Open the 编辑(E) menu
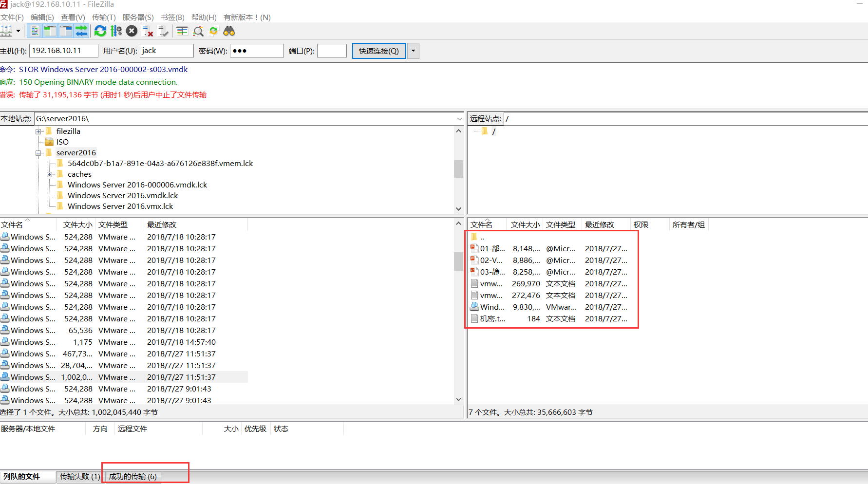The height and width of the screenshot is (484, 868). [x=42, y=17]
